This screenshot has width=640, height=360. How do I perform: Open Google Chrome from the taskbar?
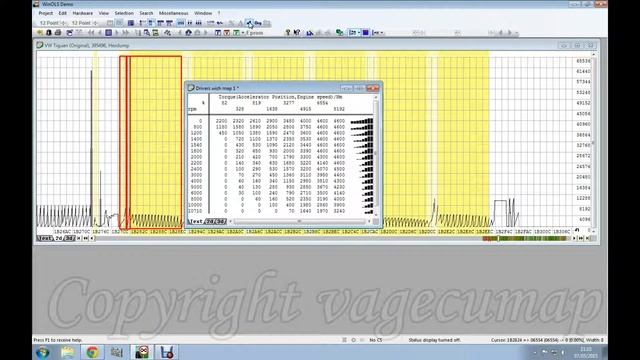92,352
